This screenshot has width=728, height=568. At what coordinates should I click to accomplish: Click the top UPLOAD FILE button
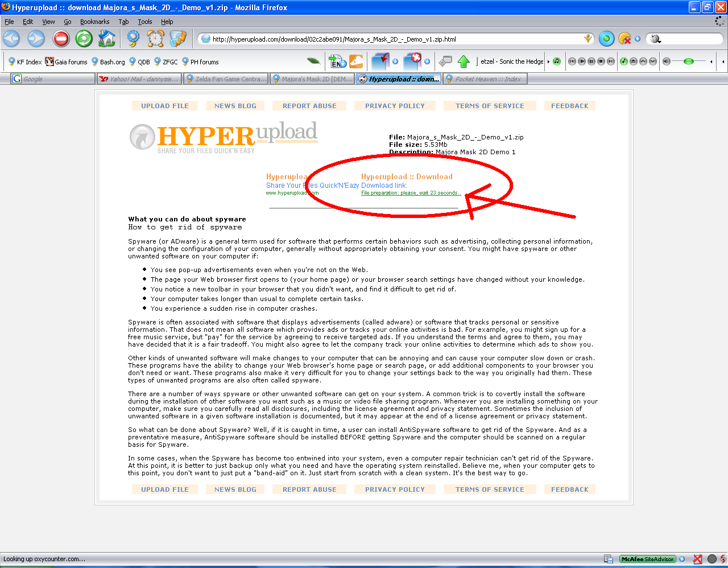[165, 106]
